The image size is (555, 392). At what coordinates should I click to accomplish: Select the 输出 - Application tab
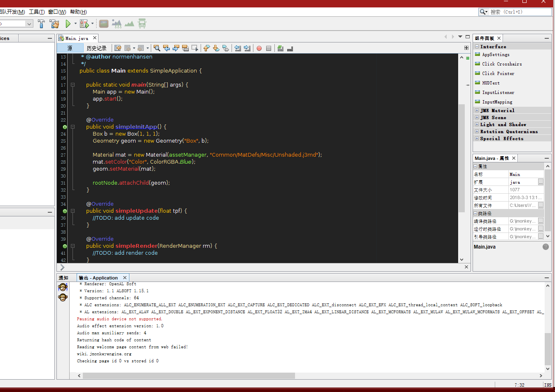click(99, 278)
